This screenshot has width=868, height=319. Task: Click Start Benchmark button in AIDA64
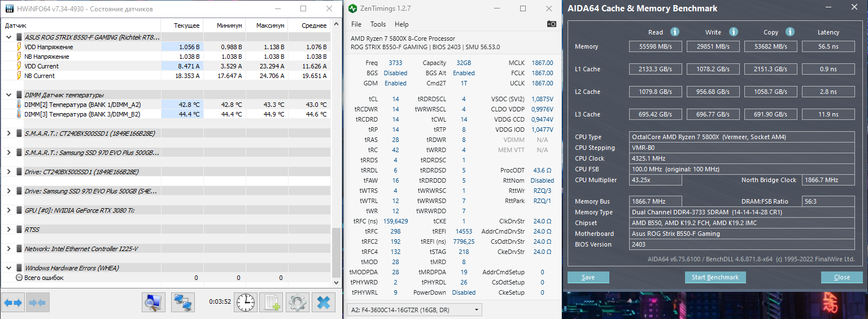pos(716,277)
